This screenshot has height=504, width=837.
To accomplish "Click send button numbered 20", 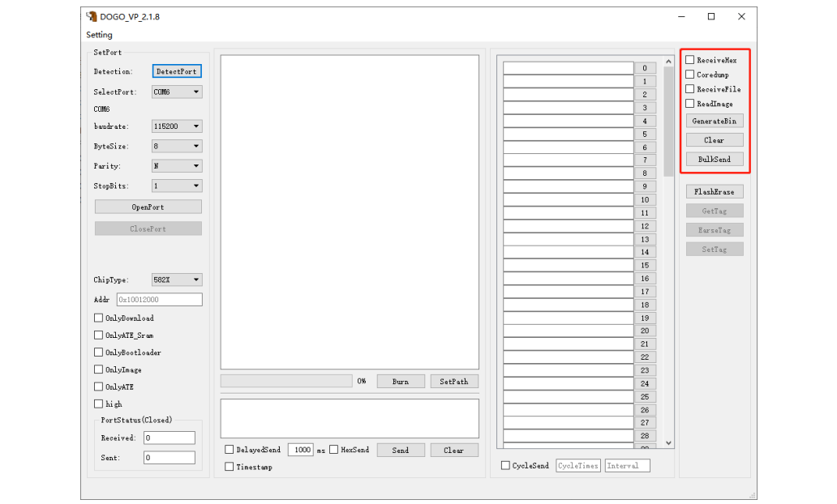I will 645,331.
